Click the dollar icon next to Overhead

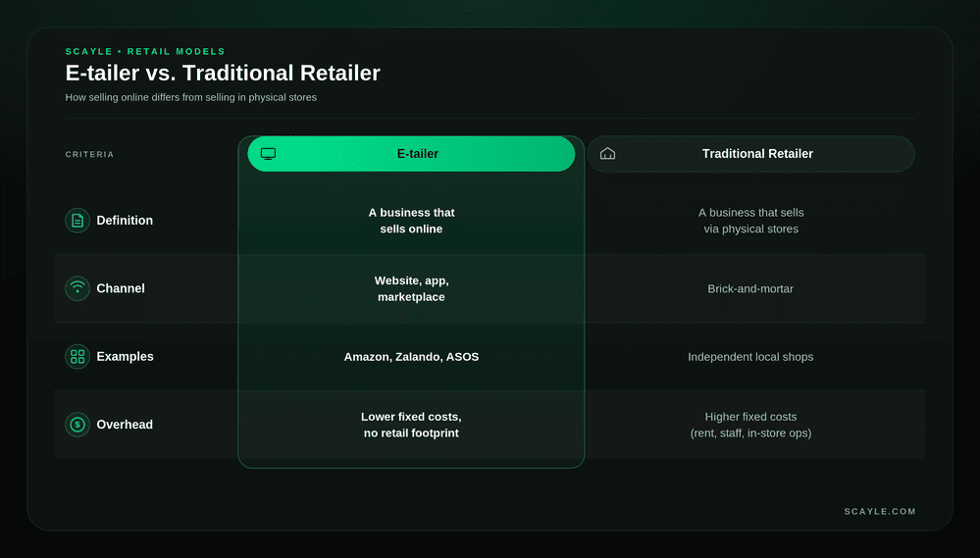(x=77, y=425)
